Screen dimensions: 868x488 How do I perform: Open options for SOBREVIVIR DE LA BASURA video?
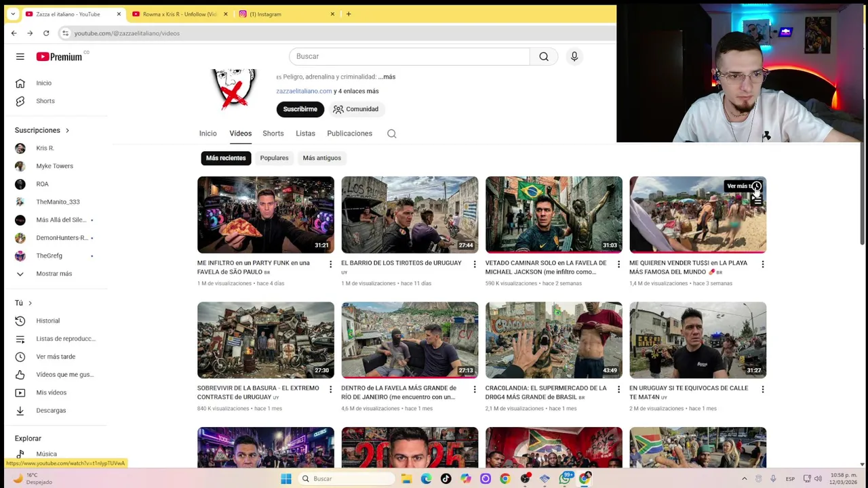(x=330, y=390)
